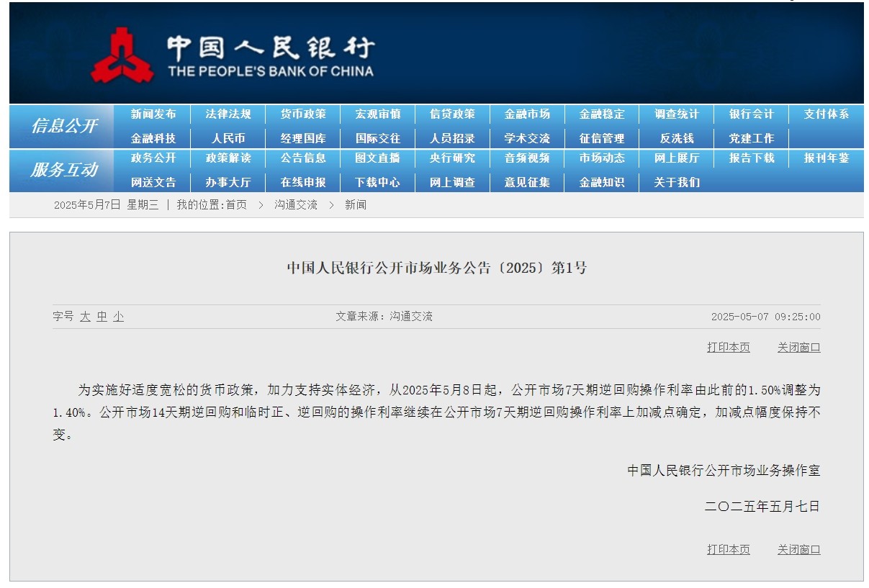Go to 网上展厅 page
This screenshot has width=869, height=588.
tap(677, 158)
